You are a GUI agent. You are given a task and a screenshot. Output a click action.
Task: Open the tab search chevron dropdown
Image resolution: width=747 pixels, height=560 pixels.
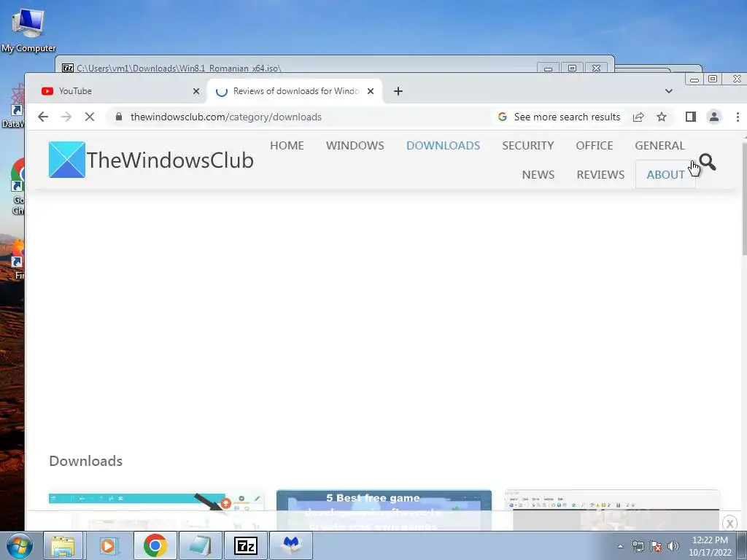point(669,91)
